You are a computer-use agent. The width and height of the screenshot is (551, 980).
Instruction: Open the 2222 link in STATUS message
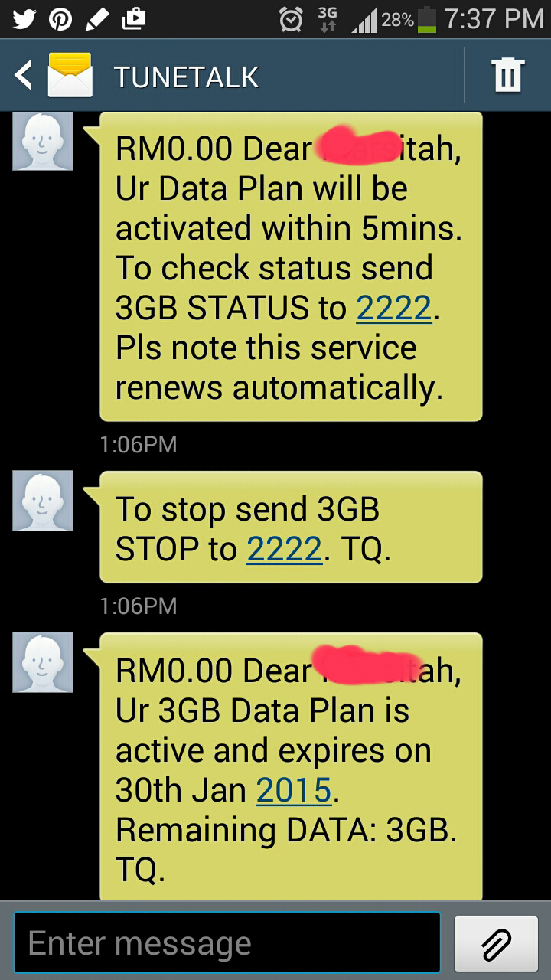pos(394,308)
